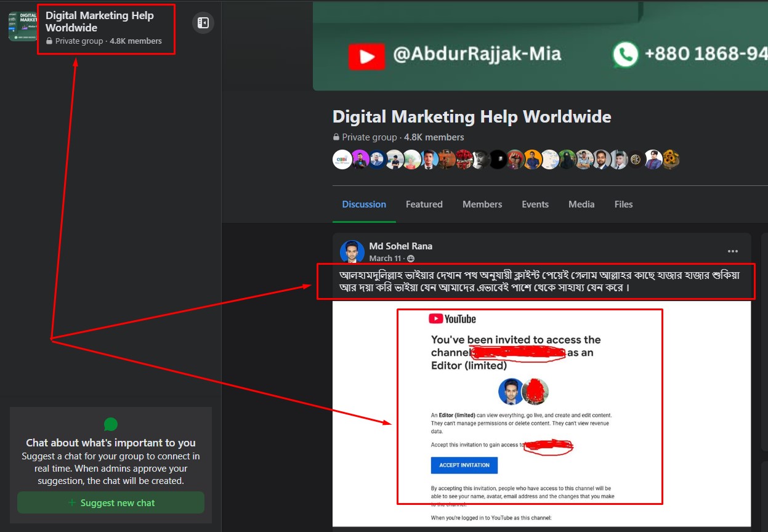
Task: Click the plus icon on Suggest new chat
Action: click(x=72, y=503)
